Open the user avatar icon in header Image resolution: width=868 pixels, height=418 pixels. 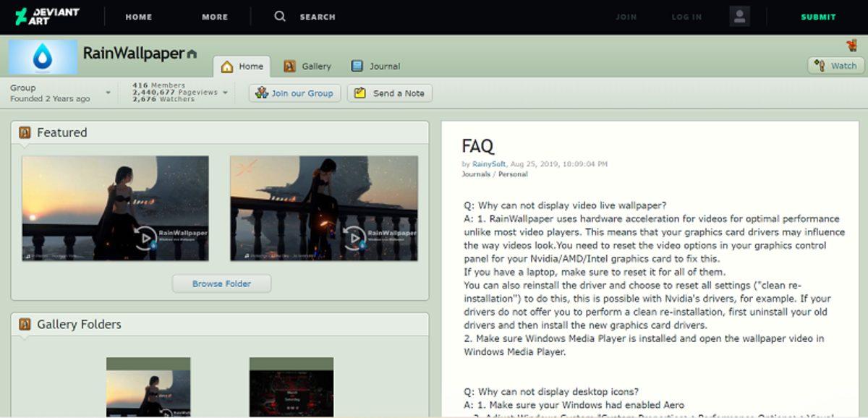click(x=739, y=17)
